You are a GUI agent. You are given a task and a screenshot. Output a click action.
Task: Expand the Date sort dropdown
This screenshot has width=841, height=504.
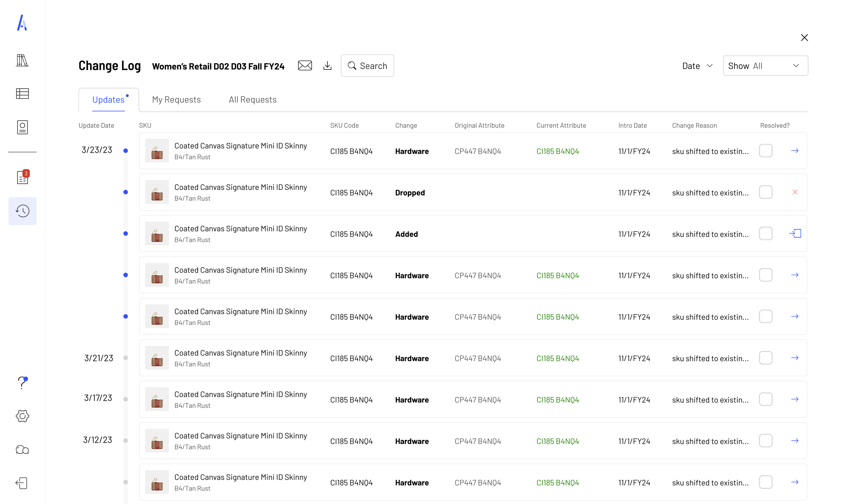697,66
